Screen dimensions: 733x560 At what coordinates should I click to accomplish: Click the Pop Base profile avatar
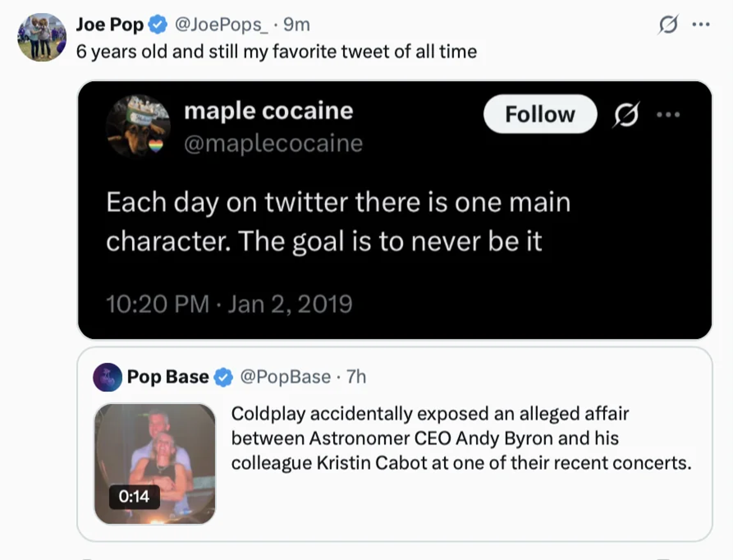[x=107, y=377]
